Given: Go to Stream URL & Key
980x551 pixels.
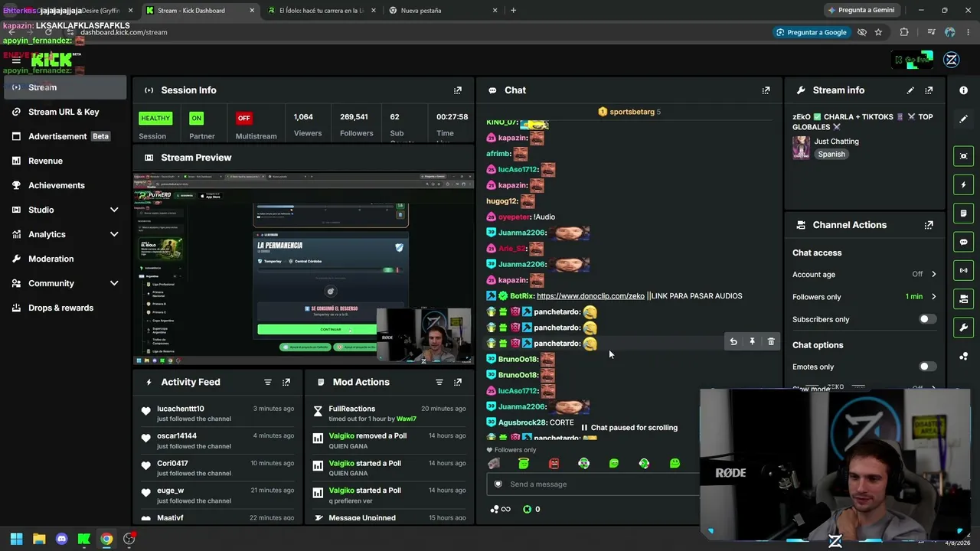Looking at the screenshot, I should 65,112.
